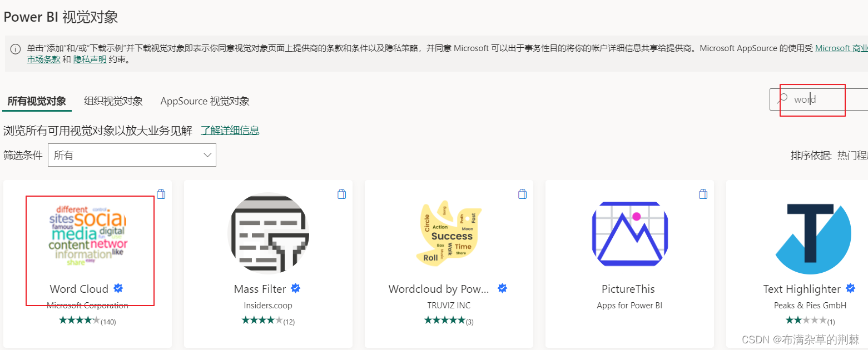
Task: Click the Microsoft Corporation publisher text
Action: pos(87,306)
